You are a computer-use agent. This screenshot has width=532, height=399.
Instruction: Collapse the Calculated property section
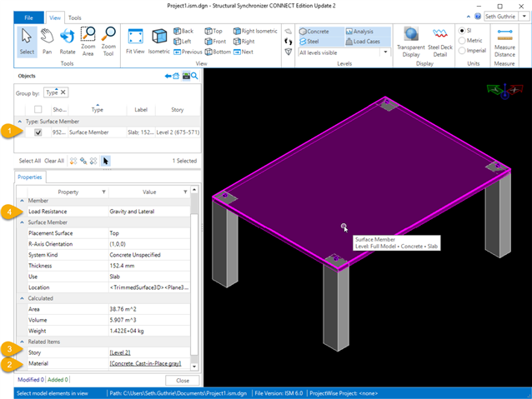coord(22,298)
